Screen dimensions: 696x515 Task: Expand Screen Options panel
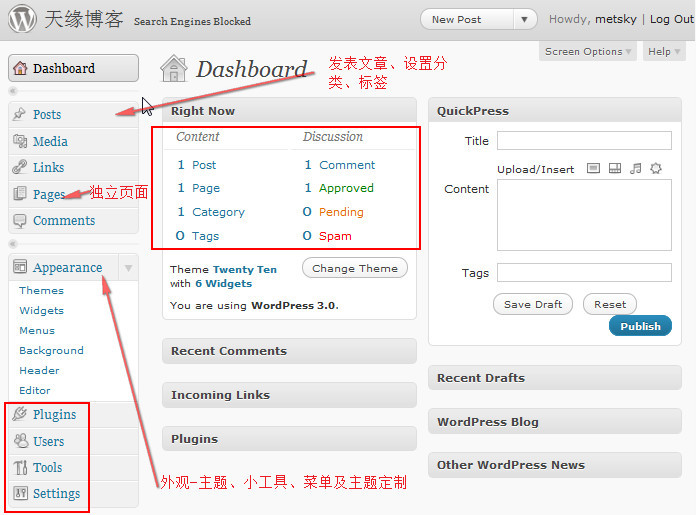(x=588, y=52)
